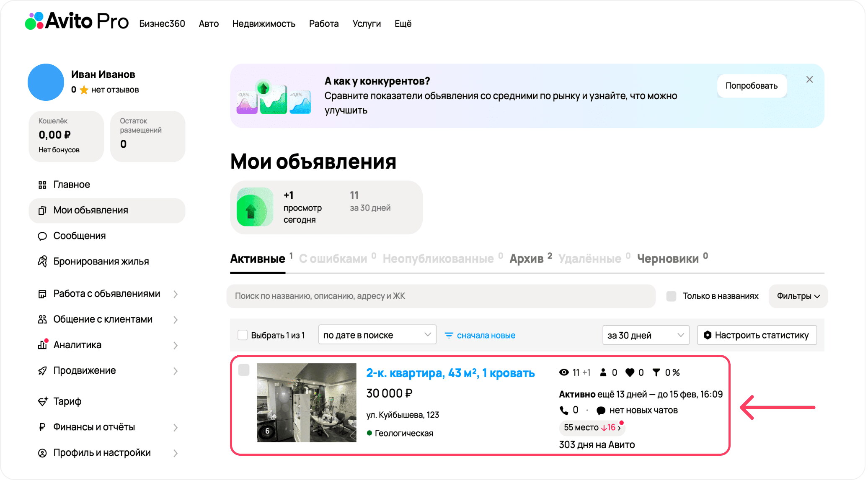Click the Остаток размещений card

147,136
